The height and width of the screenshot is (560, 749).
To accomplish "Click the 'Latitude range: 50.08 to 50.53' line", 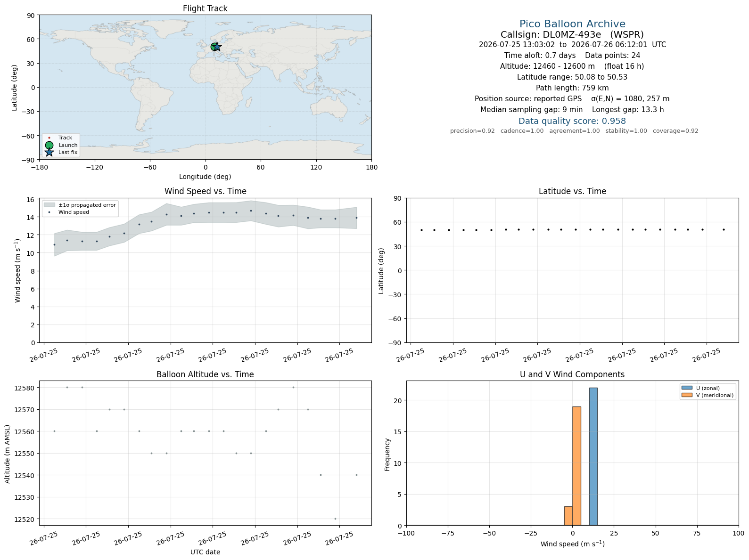I will click(572, 77).
